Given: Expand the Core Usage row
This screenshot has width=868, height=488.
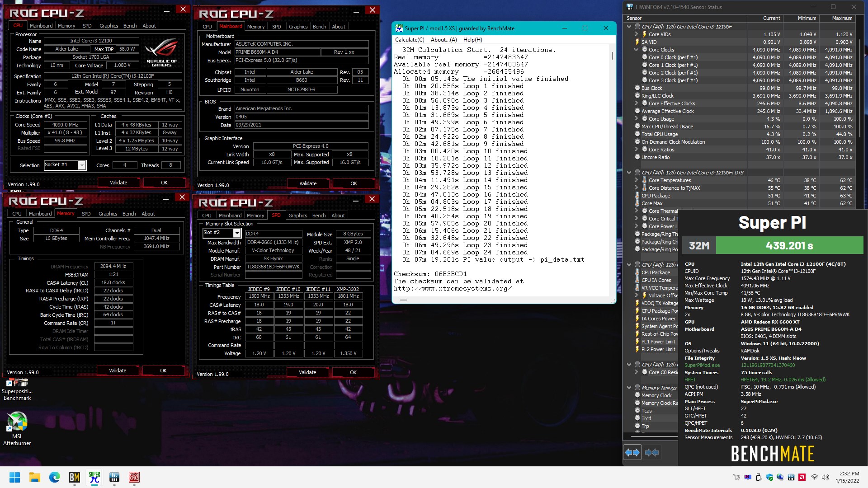Looking at the screenshot, I should click(636, 119).
